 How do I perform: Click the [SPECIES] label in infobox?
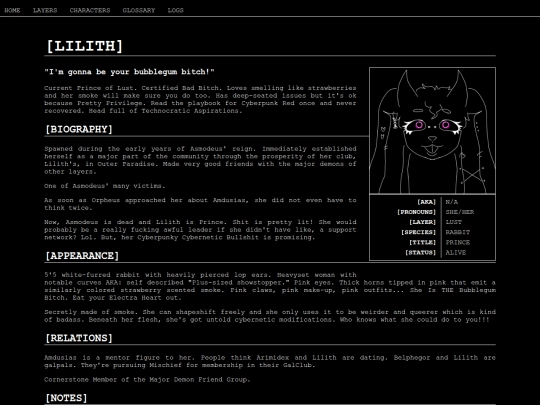[x=418, y=232]
